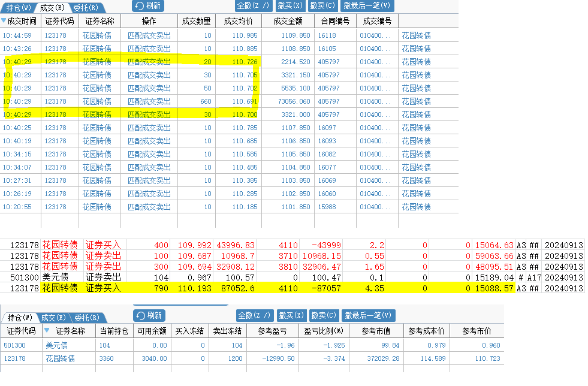Click the 参考成本价 column header

(x=426, y=331)
